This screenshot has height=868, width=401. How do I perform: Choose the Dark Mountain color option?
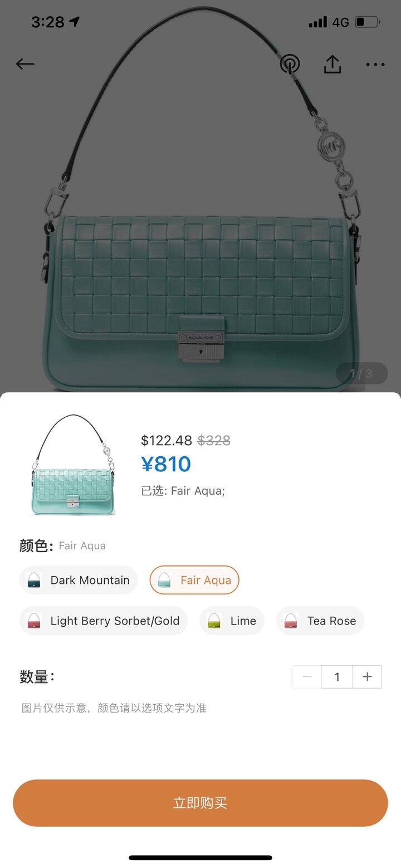coord(79,580)
